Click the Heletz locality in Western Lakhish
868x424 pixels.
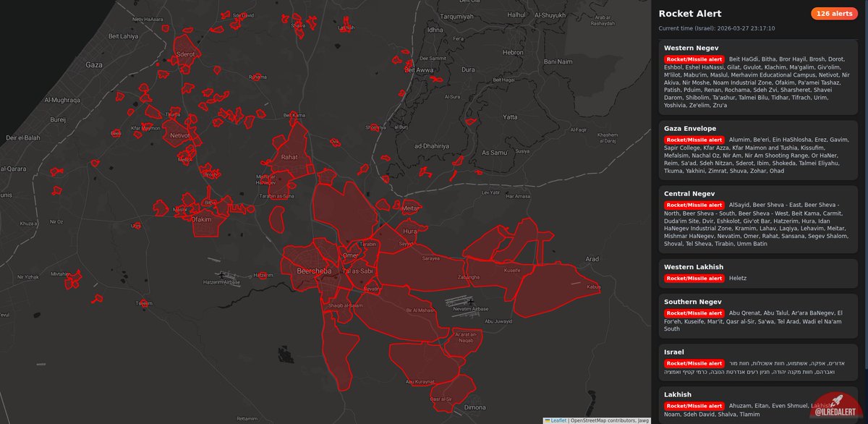coord(738,278)
